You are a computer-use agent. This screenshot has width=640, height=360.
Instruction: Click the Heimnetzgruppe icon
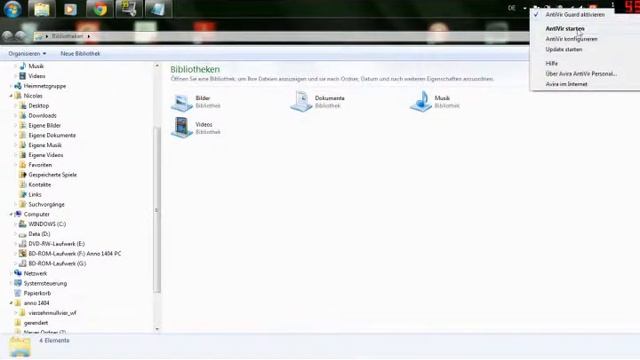click(18, 86)
